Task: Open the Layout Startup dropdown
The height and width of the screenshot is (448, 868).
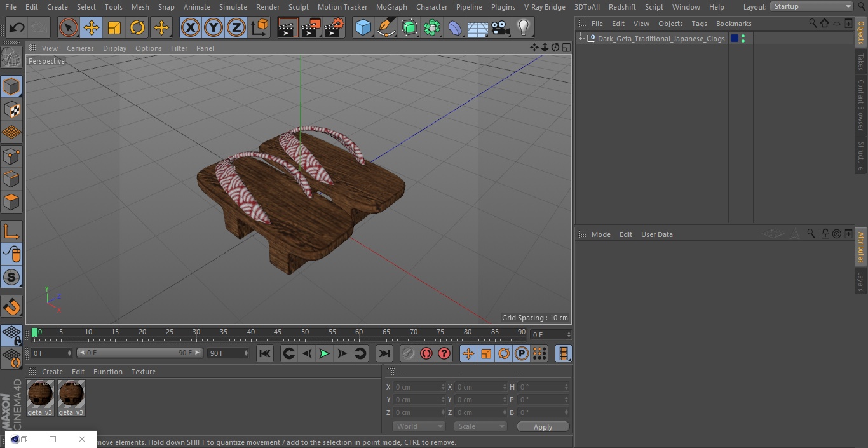Action: pos(812,6)
